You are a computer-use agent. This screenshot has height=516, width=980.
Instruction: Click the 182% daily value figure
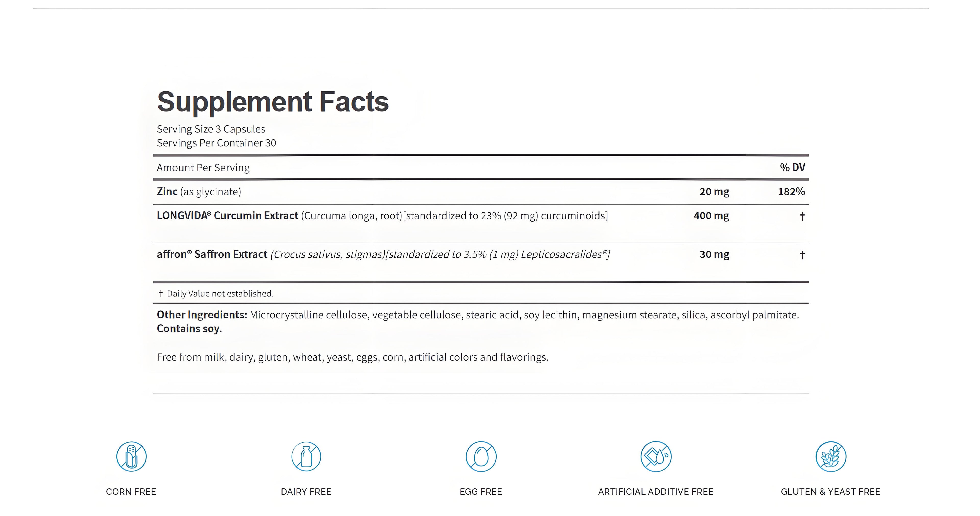[791, 191]
